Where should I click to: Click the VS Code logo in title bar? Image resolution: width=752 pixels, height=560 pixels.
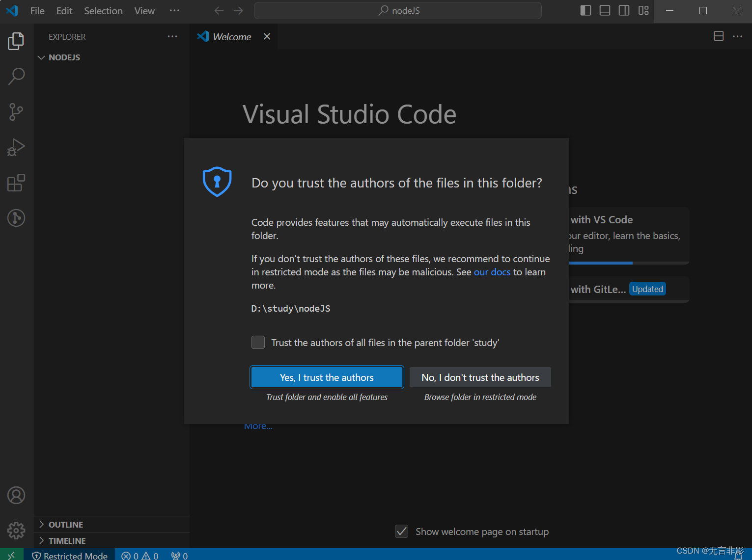click(x=12, y=11)
